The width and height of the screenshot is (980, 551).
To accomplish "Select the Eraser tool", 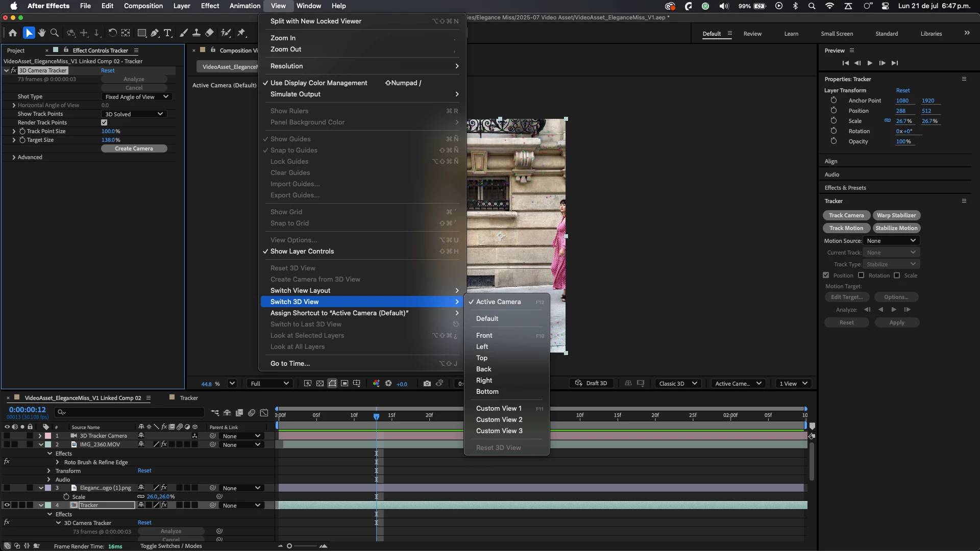I will pyautogui.click(x=209, y=33).
